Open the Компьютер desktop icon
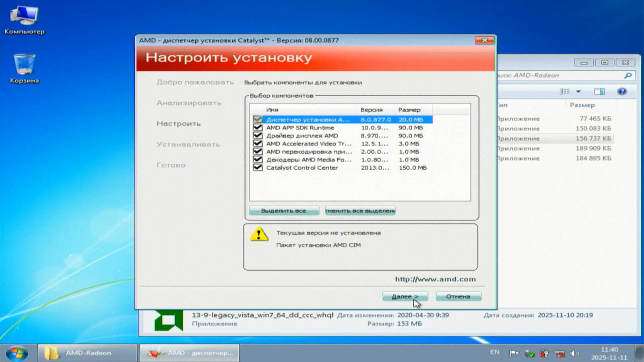The width and height of the screenshot is (644, 362). 24,20
